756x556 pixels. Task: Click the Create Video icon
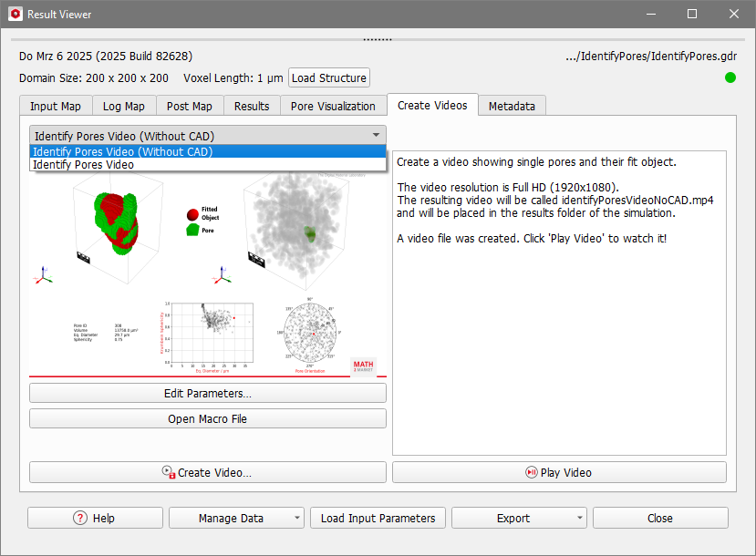[x=169, y=472]
